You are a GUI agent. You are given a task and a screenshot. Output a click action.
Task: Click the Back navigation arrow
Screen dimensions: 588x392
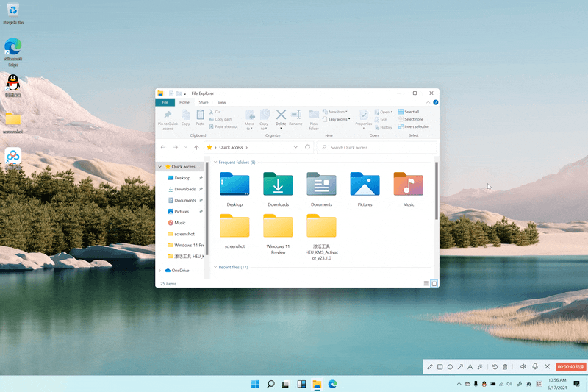click(x=162, y=147)
